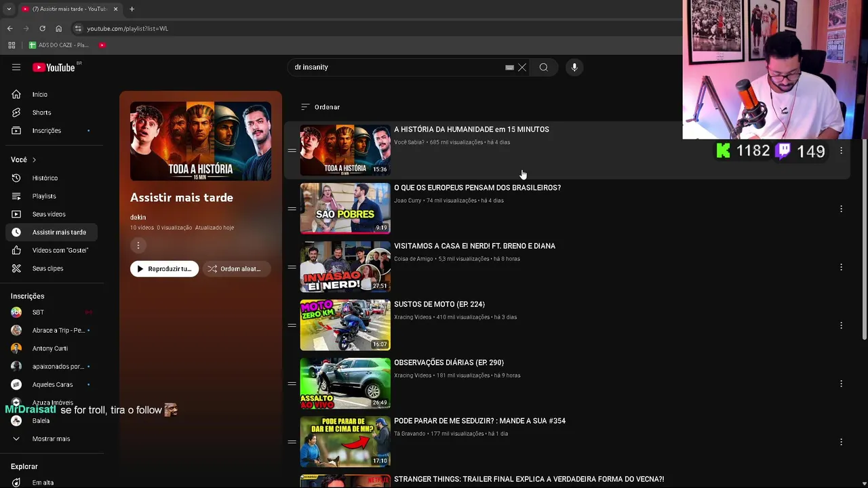Open Em alta in Explorar
This screenshot has height=488, width=868.
pyautogui.click(x=52, y=483)
